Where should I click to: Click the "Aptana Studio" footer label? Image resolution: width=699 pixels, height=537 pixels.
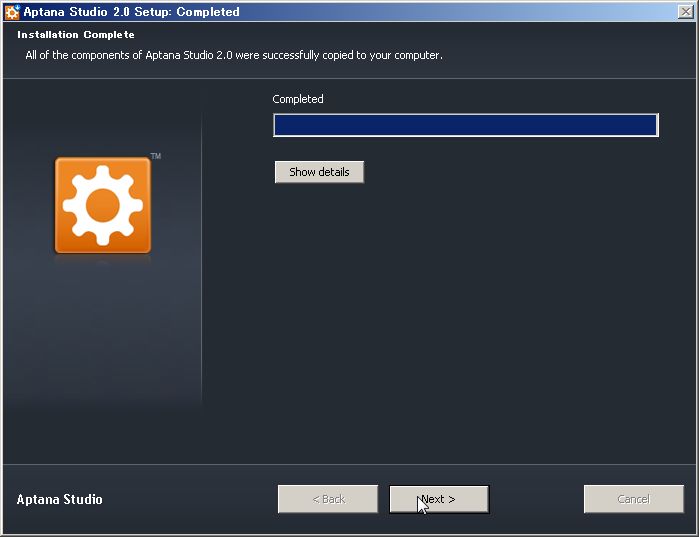tap(60, 499)
